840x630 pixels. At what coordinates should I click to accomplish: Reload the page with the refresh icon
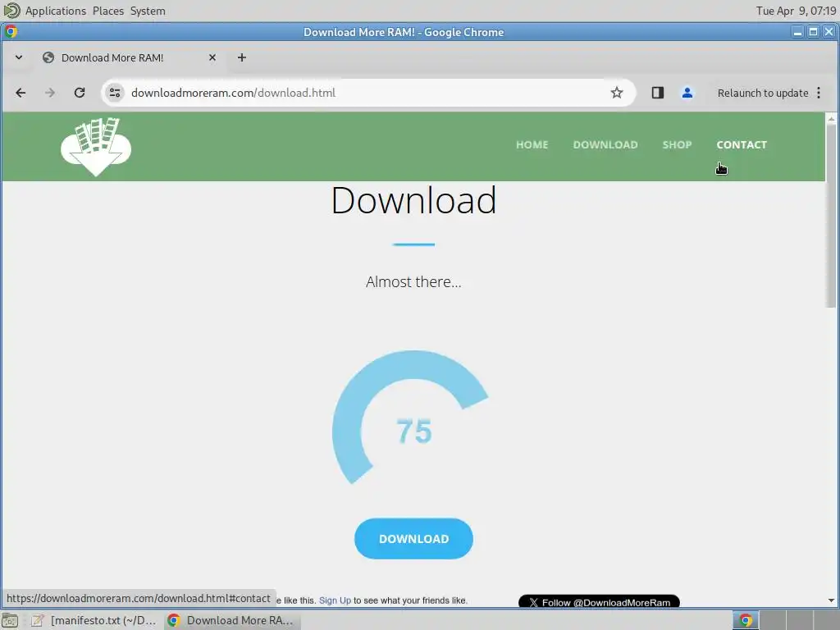coord(80,93)
